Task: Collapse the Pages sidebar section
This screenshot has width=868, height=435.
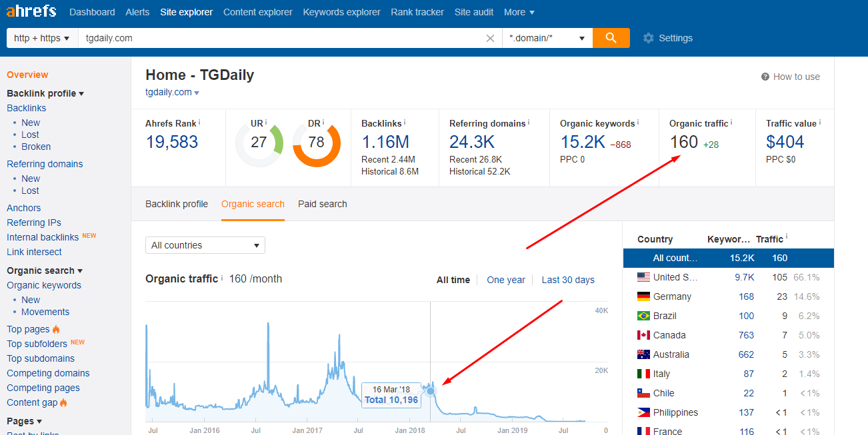Action: (x=25, y=421)
